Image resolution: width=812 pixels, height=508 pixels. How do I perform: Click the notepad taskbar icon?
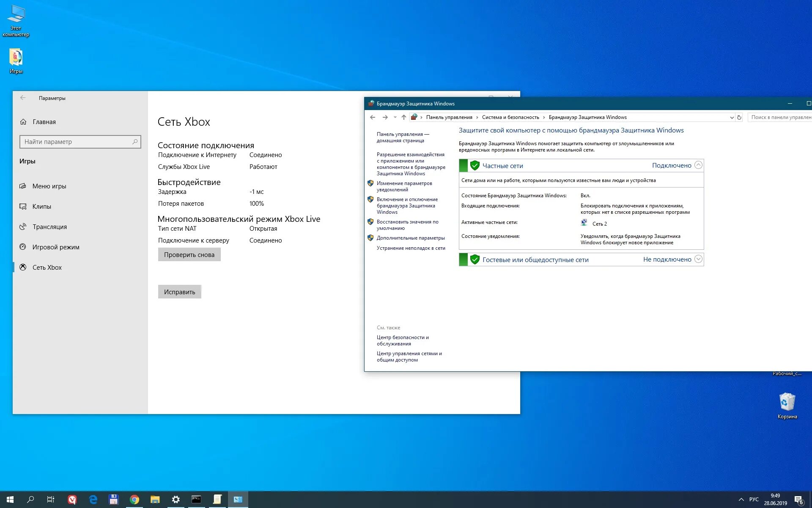[x=217, y=500]
